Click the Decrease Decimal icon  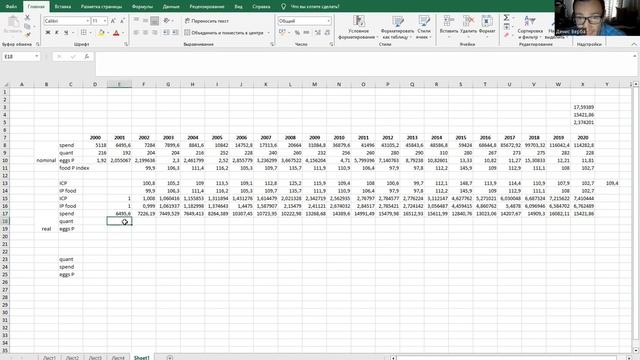327,33
